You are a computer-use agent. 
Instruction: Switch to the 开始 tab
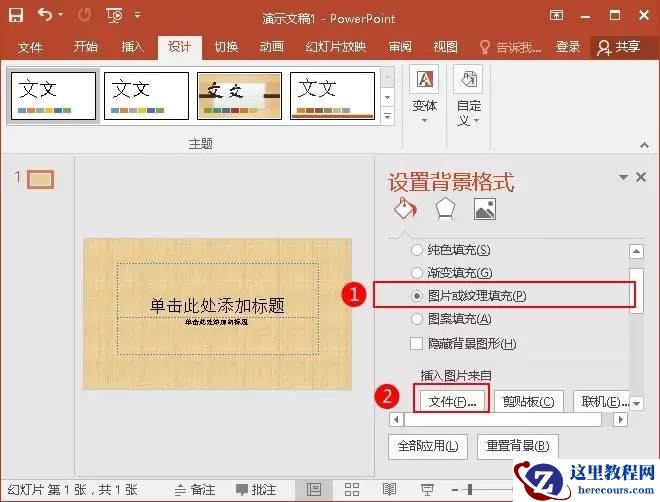[x=85, y=46]
